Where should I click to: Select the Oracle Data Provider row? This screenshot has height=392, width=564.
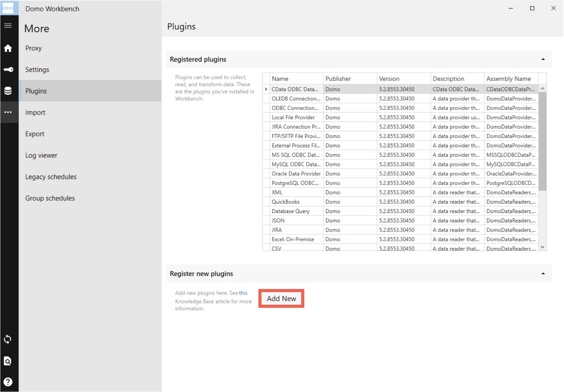point(296,173)
